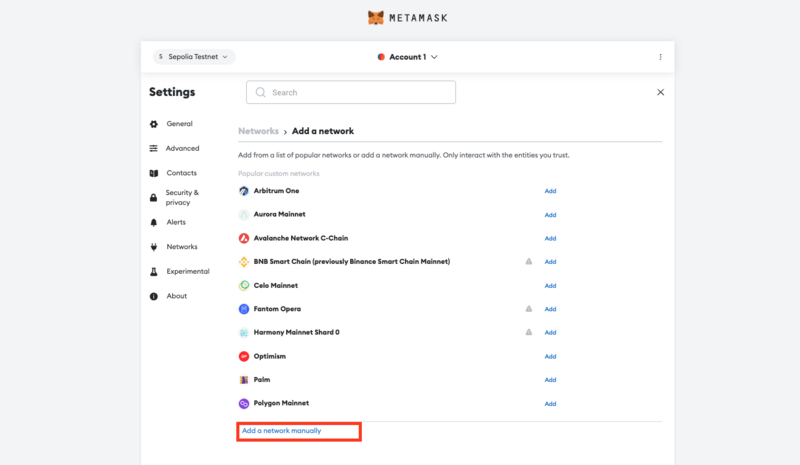800x465 pixels.
Task: Add the BNB Smart Chain network
Action: pos(550,262)
